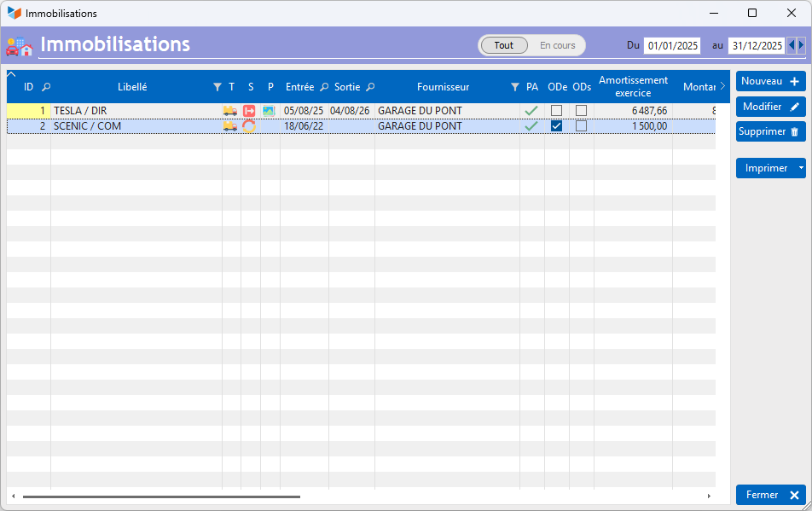Click the exit date 04/08/26
The image size is (812, 511).
click(350, 111)
